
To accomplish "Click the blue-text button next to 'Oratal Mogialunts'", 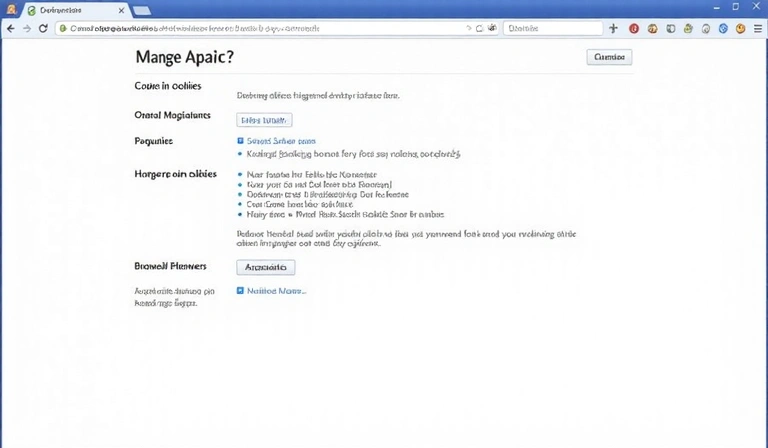I will click(x=264, y=120).
